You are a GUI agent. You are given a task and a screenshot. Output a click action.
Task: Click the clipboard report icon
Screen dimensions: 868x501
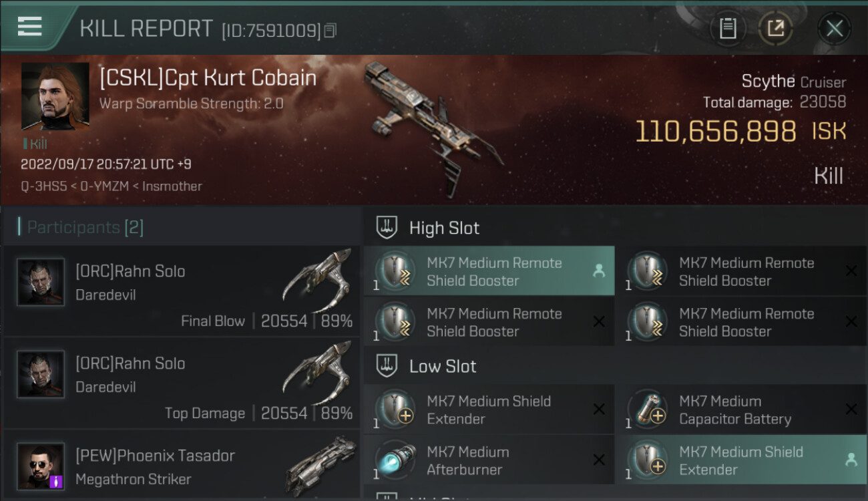728,28
